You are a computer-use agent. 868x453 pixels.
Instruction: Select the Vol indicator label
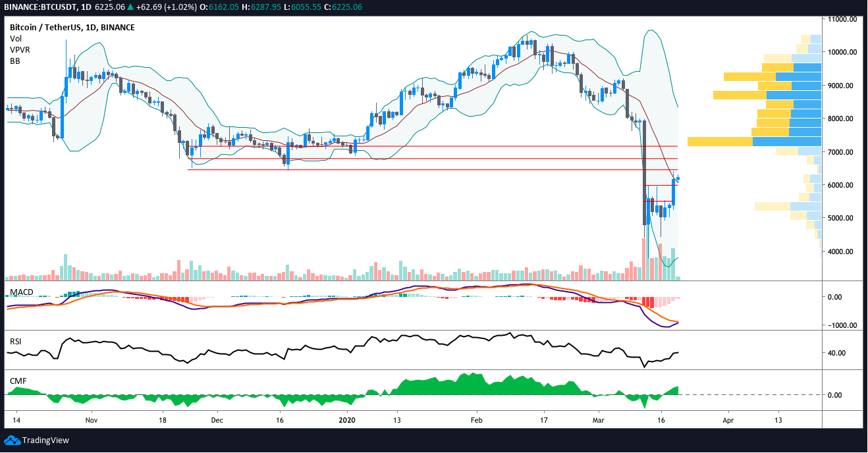pos(16,39)
